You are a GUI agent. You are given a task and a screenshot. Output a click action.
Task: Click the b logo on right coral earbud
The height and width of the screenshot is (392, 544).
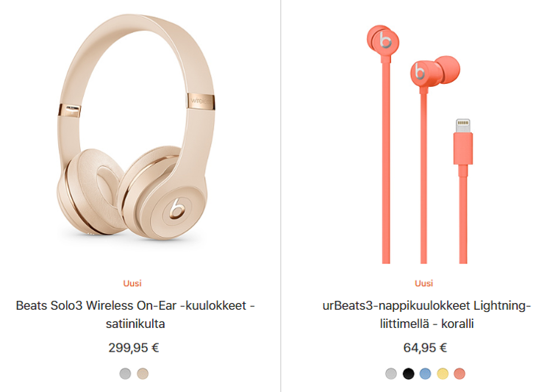[420, 71]
